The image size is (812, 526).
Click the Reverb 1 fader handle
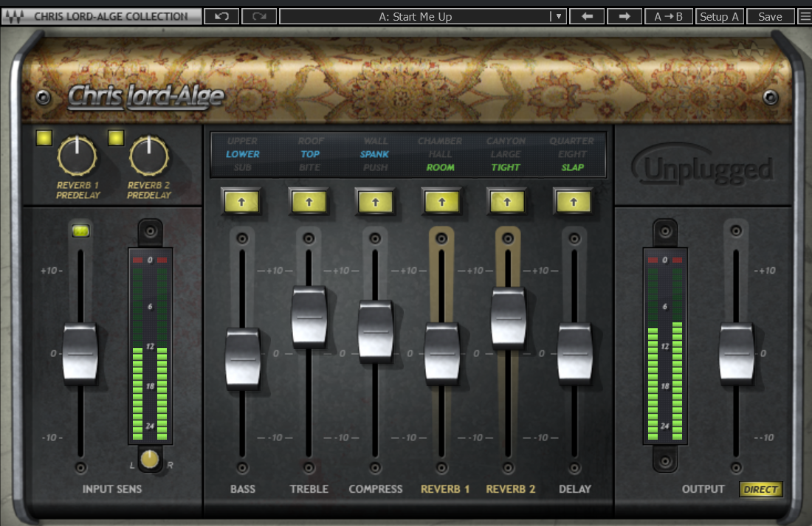click(441, 354)
